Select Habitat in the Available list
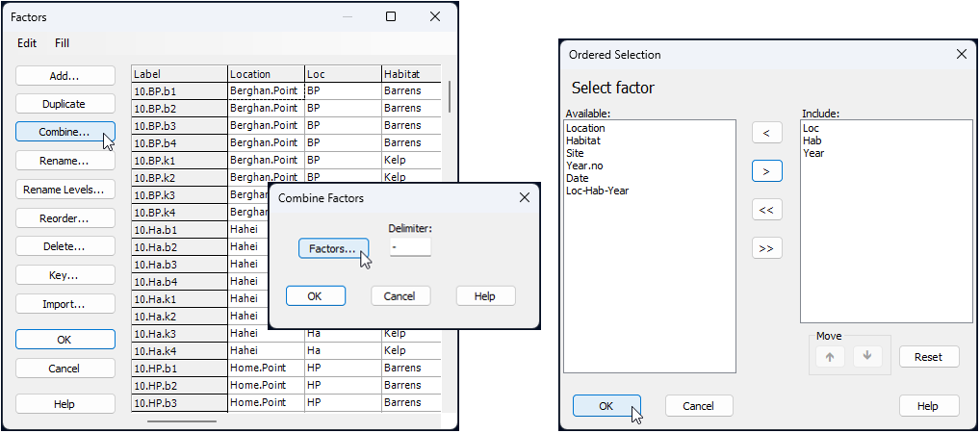The image size is (980, 433). 582,140
